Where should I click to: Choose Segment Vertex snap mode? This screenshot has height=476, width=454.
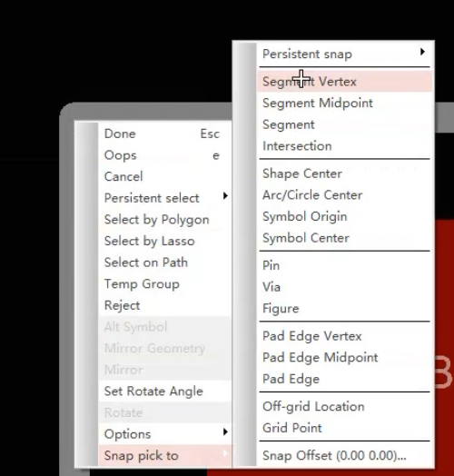(344, 82)
